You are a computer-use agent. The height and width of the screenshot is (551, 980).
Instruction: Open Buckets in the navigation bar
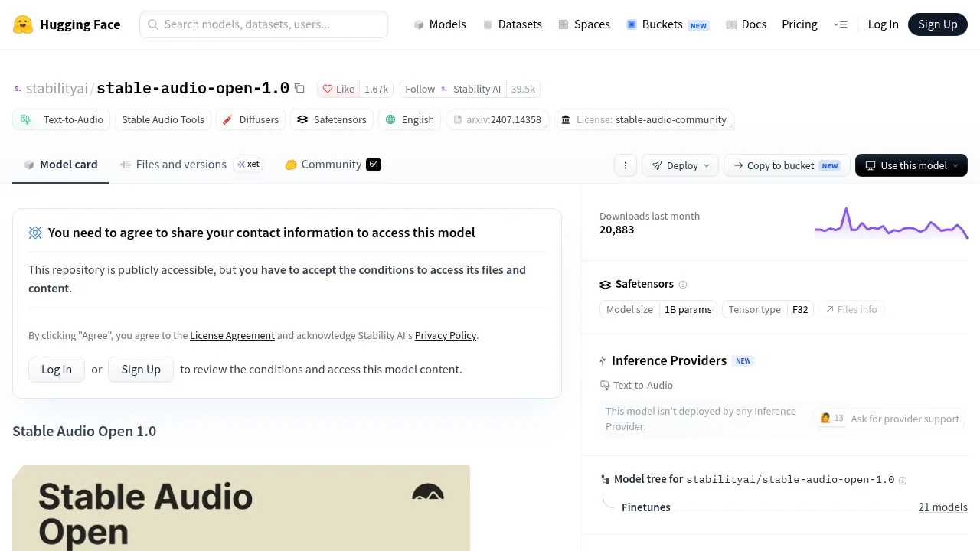tap(667, 24)
